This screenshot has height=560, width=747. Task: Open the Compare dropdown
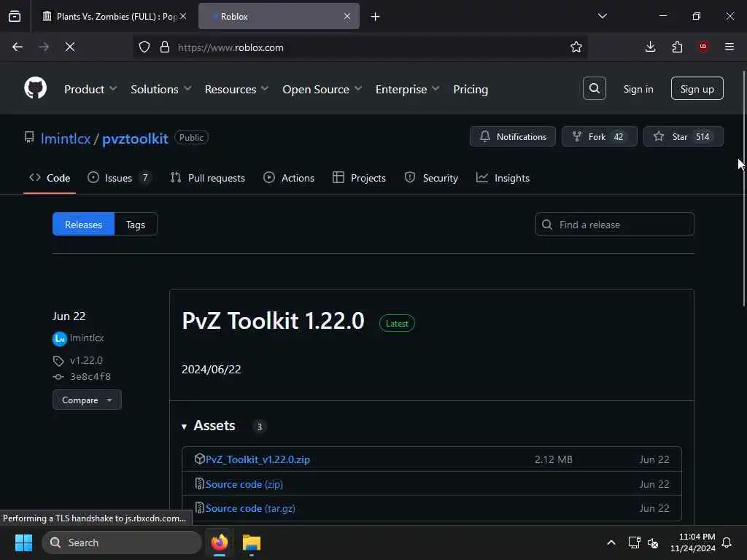tap(88, 400)
